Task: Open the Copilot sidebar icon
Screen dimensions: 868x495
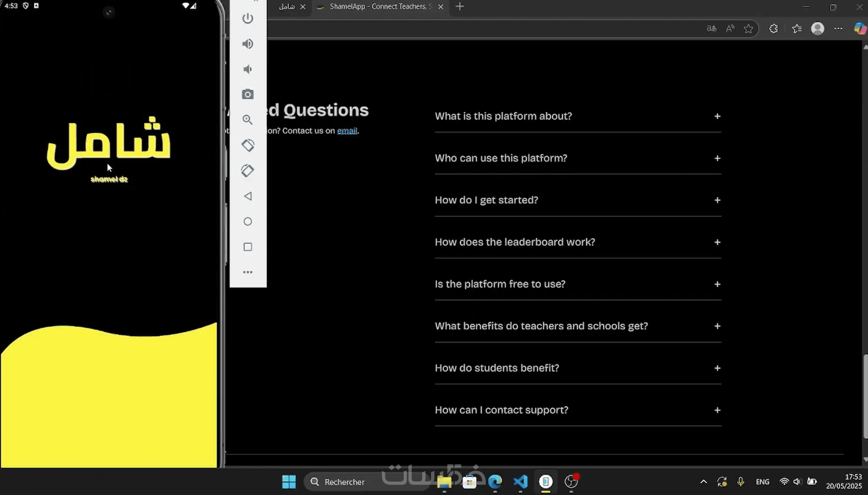Action: pos(860,29)
